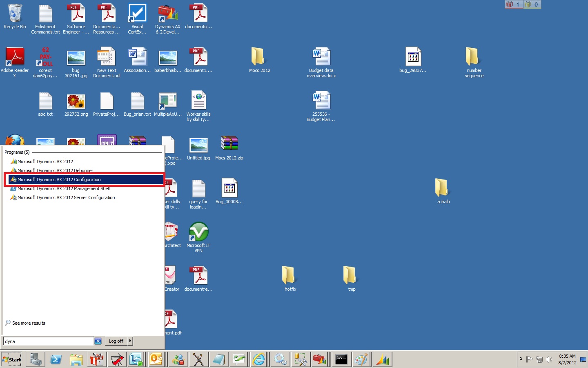Screen dimensions: 588x368
Task: Select Untitled.jpg image file
Action: pos(198,148)
